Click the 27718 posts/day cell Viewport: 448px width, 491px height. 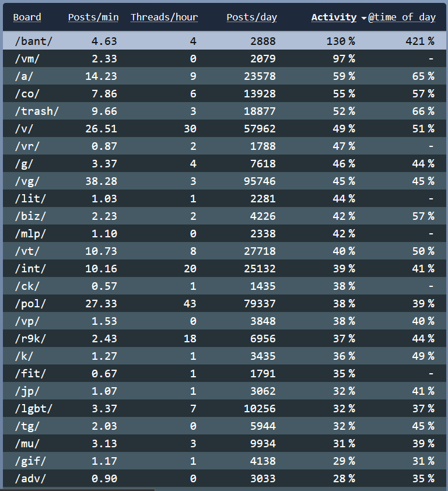260,251
